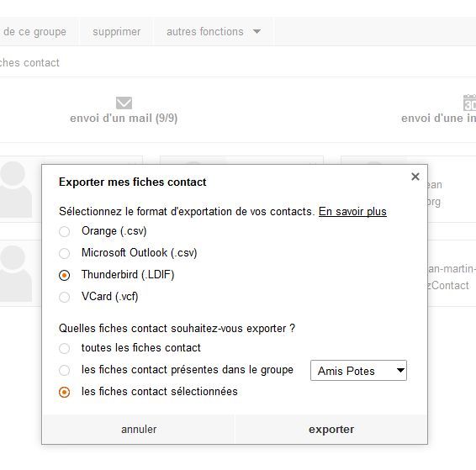
Task: Click the mail envelope icon
Action: click(124, 103)
